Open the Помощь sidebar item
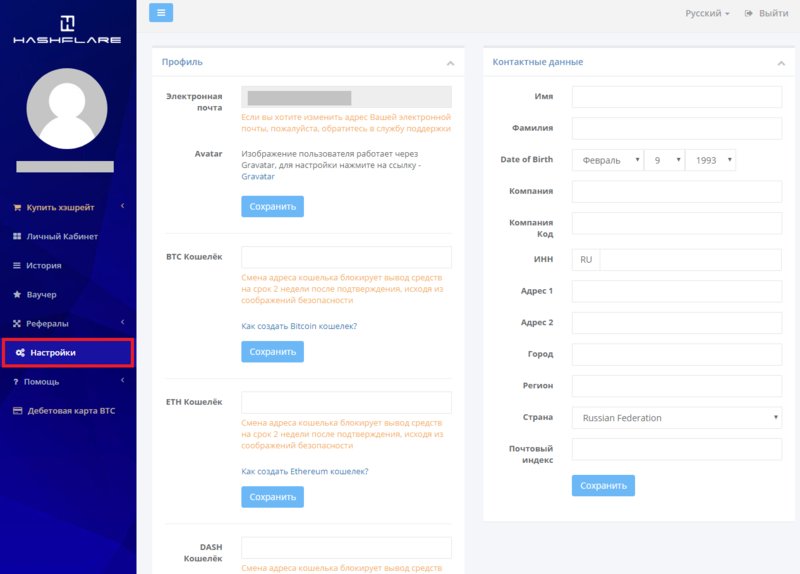This screenshot has width=800, height=574. (x=42, y=382)
